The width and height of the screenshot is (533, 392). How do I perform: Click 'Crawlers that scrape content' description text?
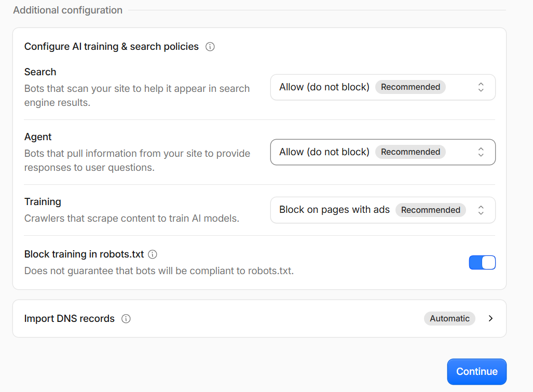click(x=132, y=219)
